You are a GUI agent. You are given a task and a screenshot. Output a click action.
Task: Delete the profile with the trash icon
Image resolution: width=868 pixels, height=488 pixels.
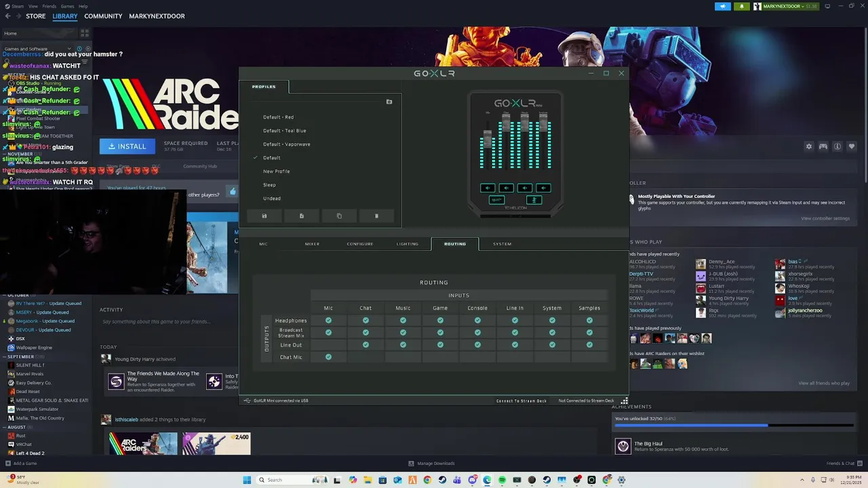coord(376,216)
